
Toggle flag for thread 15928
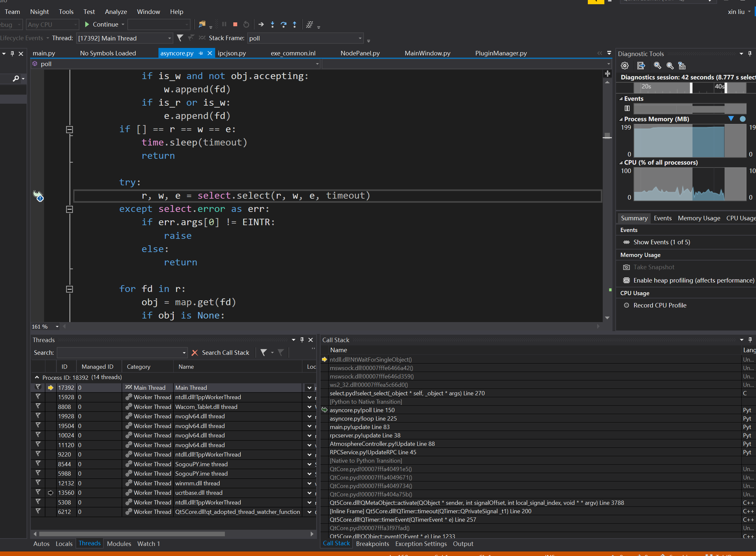point(38,397)
